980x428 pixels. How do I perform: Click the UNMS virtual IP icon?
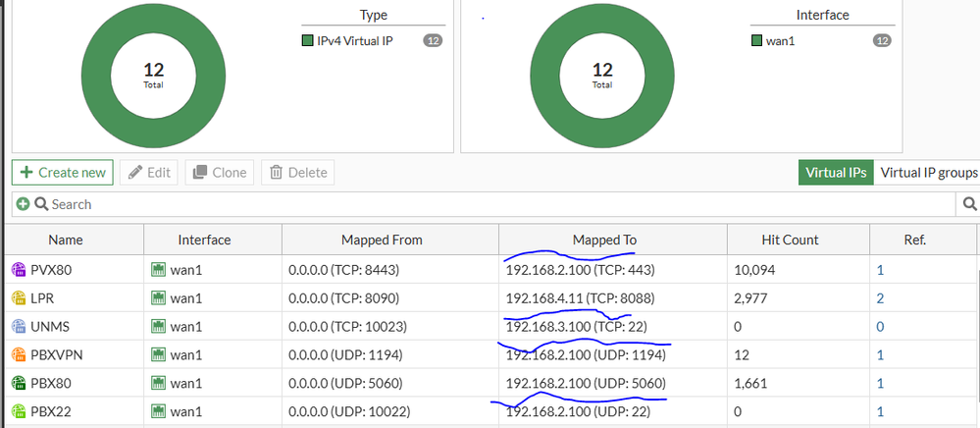tap(18, 327)
